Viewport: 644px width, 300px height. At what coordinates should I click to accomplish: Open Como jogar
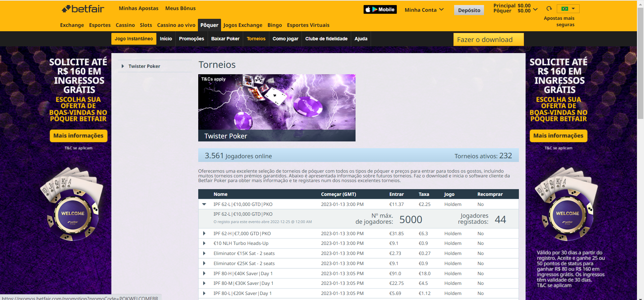pyautogui.click(x=285, y=39)
